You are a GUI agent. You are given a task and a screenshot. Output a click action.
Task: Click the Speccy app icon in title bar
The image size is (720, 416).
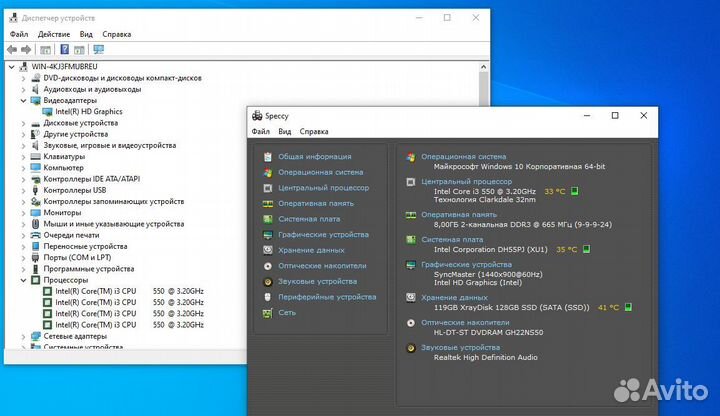[x=257, y=116]
